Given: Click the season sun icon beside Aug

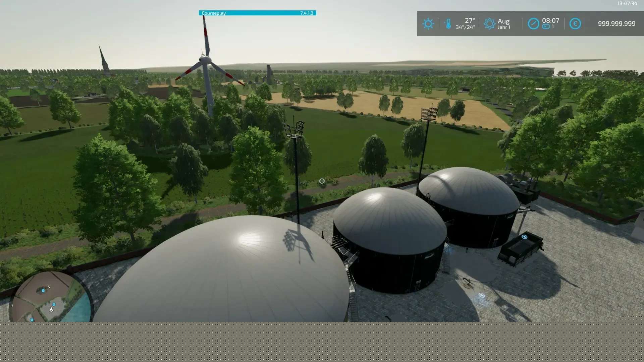Looking at the screenshot, I should point(489,24).
